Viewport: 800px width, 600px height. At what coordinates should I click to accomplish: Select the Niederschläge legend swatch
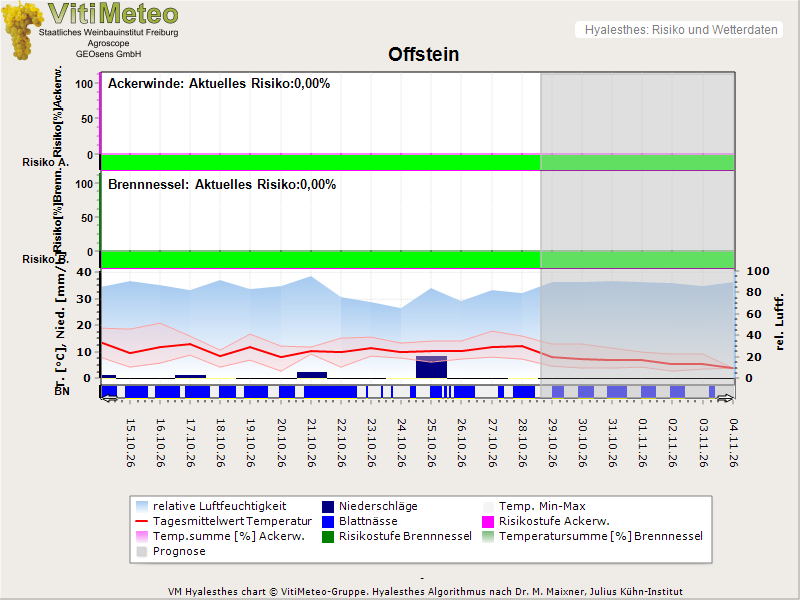[328, 507]
